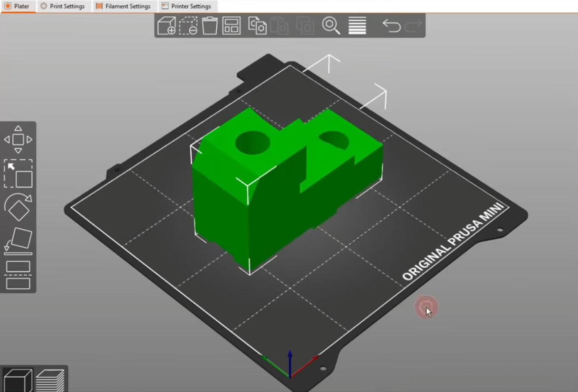Switch to the Plater tab
The width and height of the screenshot is (578, 392).
click(18, 6)
